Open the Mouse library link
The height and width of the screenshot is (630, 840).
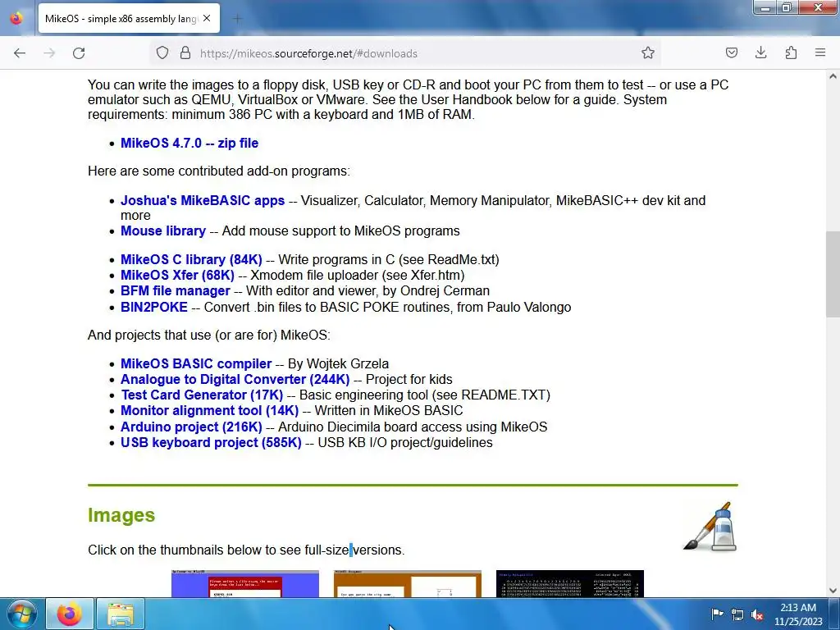(x=163, y=231)
